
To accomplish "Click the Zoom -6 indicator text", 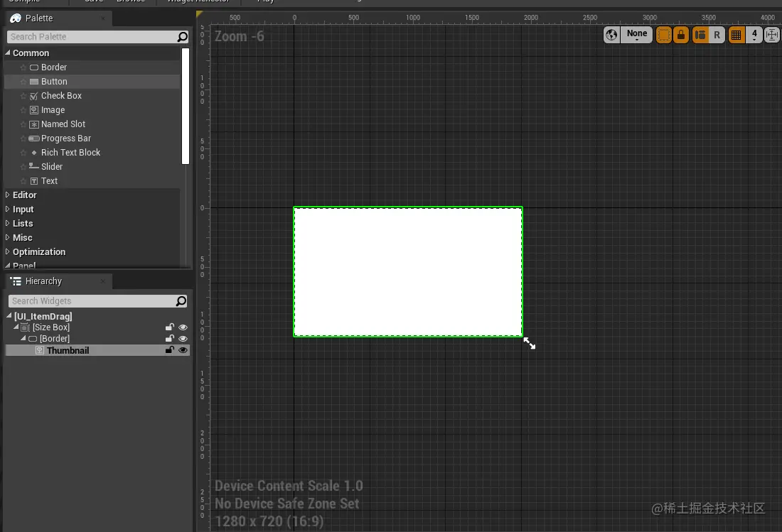I will [x=240, y=36].
